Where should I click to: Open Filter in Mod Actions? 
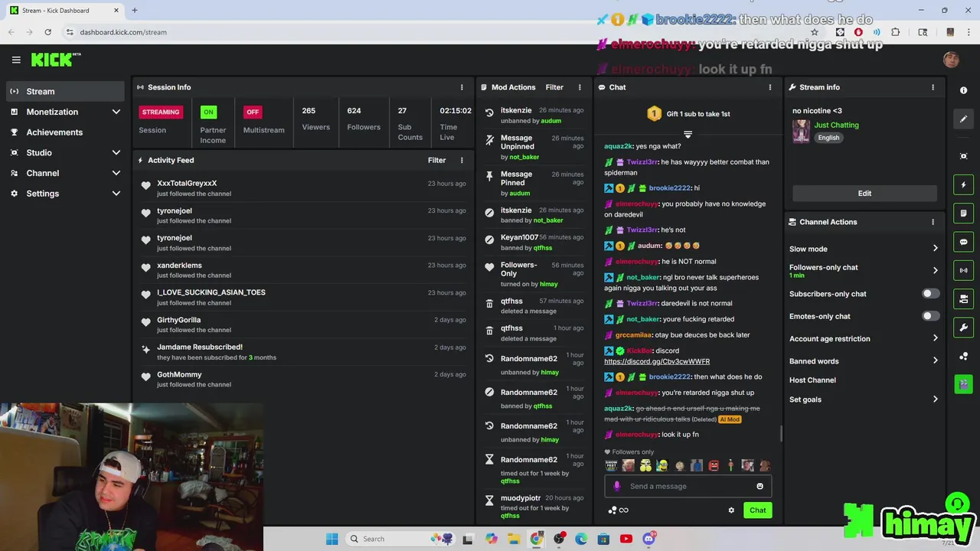click(554, 87)
